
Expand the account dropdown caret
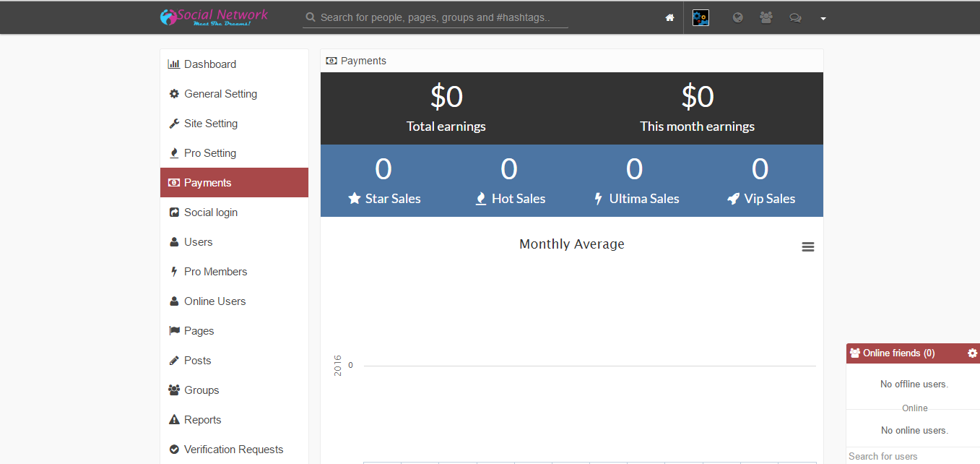tap(823, 19)
